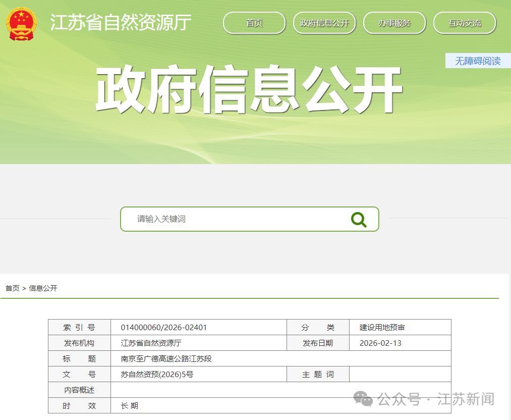
Task: Select 信息公开 in the breadcrumb
Action: coord(43,288)
